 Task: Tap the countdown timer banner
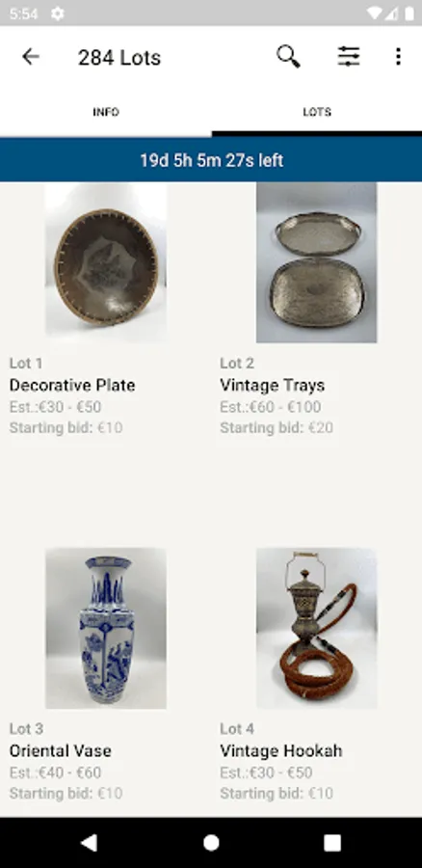click(211, 160)
